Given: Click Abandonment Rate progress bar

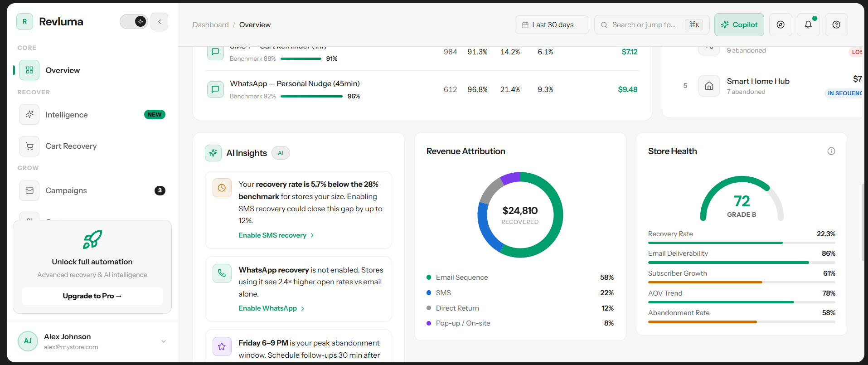Looking at the screenshot, I should [742, 322].
